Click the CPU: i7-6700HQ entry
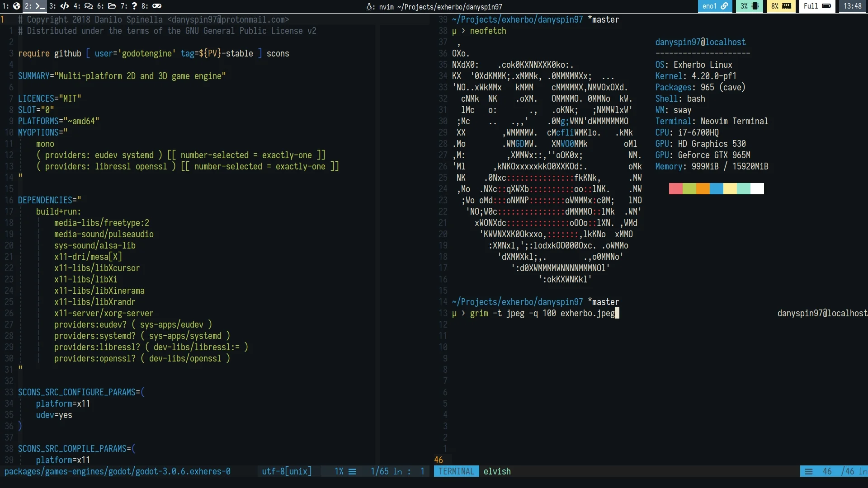The height and width of the screenshot is (488, 868). [x=687, y=132]
